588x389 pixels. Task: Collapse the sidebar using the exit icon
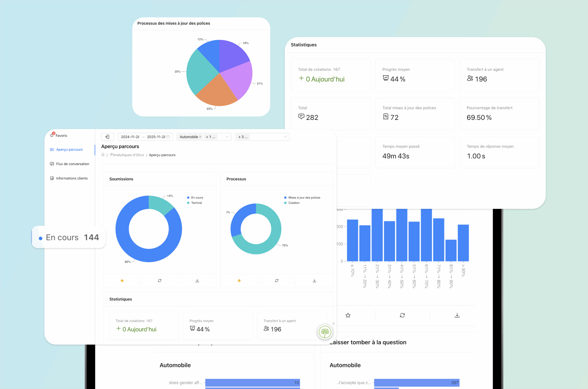[107, 137]
